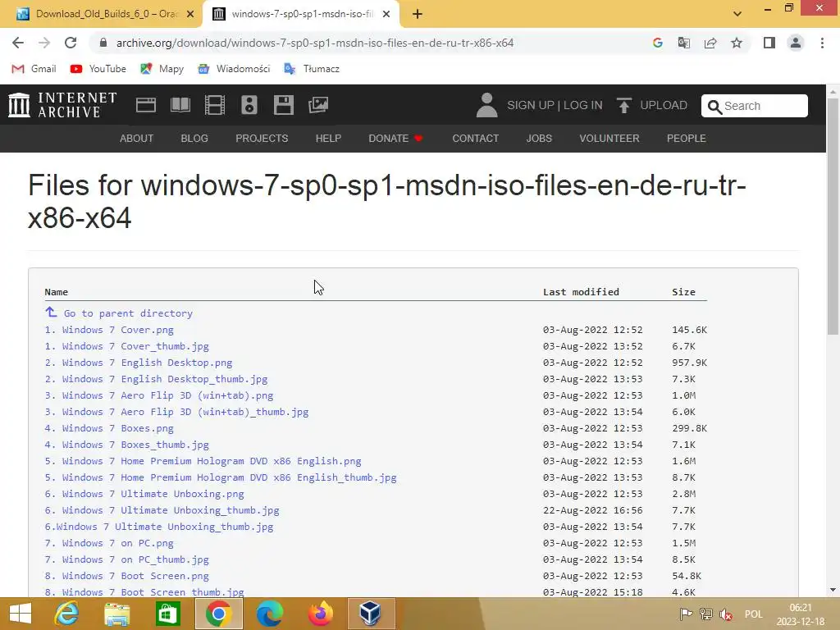Go forward in browser history
This screenshot has width=840, height=630.
[44, 43]
